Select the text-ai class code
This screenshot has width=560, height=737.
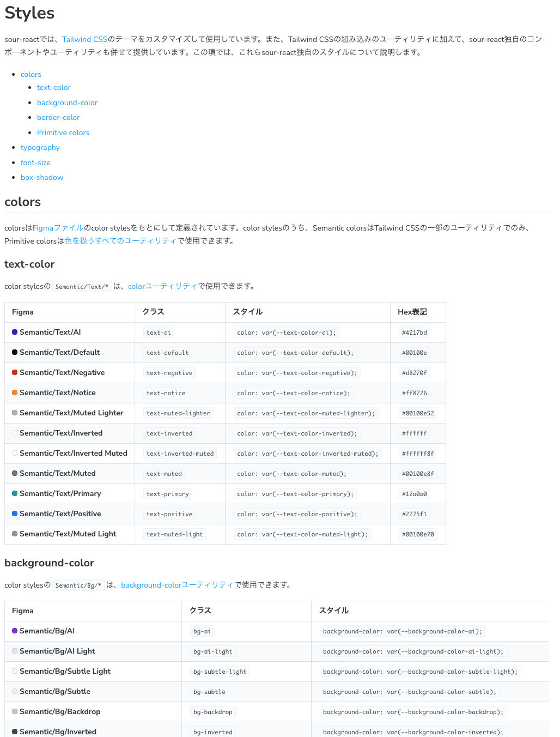(159, 333)
